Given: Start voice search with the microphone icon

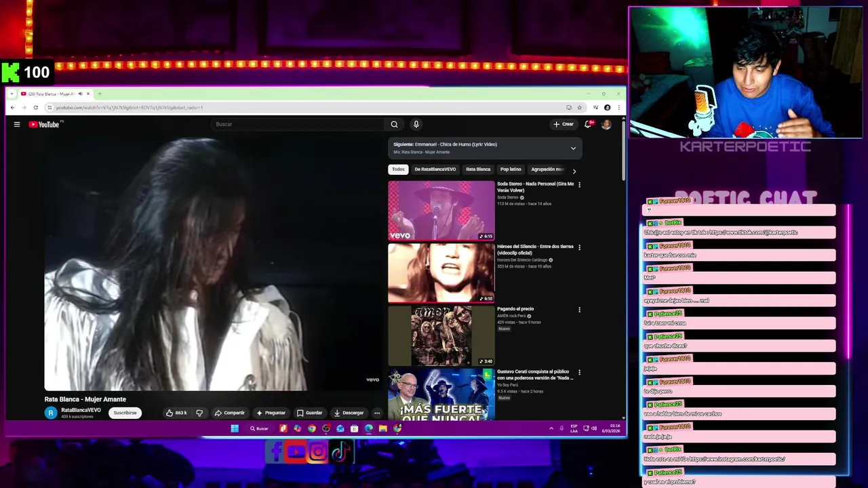Looking at the screenshot, I should point(416,124).
